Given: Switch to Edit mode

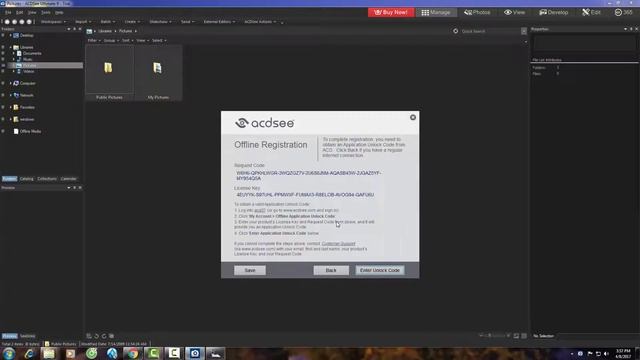Looking at the screenshot, I should click(591, 12).
